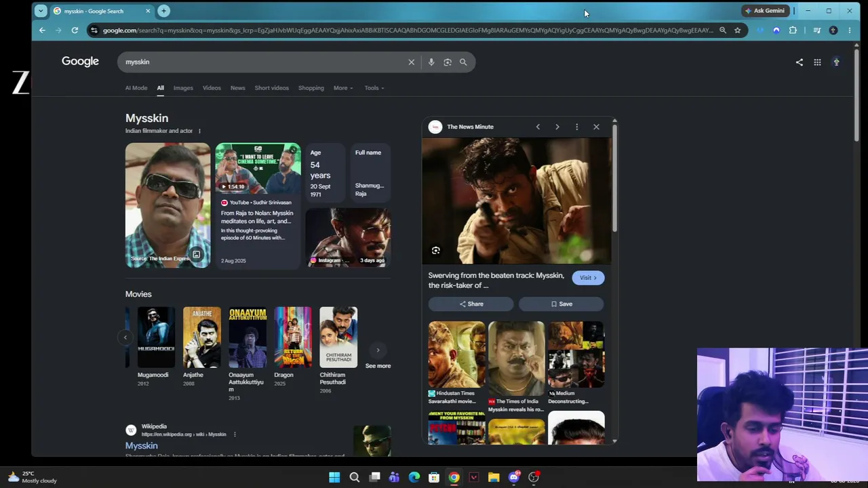View site information icon in address bar
The height and width of the screenshot is (488, 868).
94,30
